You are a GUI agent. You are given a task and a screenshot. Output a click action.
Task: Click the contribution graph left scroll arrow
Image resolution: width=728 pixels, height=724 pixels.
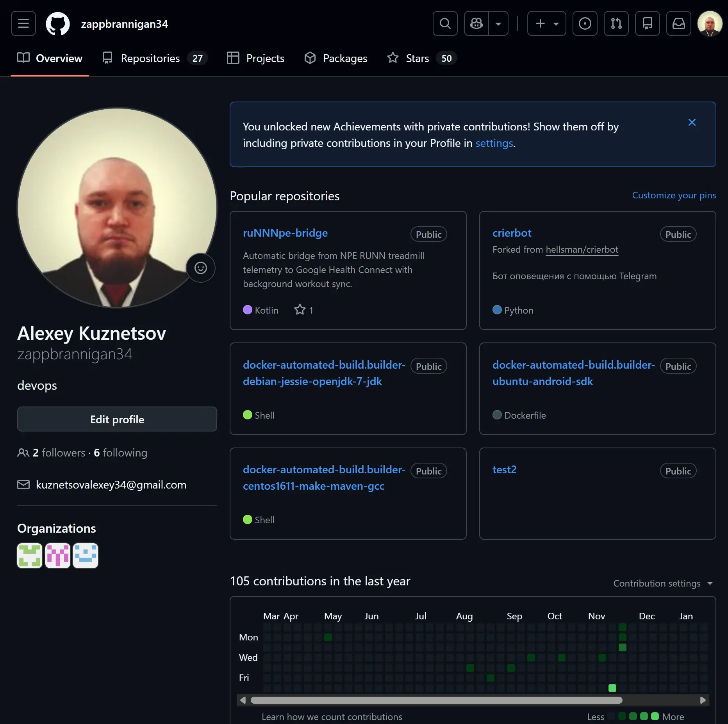243,699
